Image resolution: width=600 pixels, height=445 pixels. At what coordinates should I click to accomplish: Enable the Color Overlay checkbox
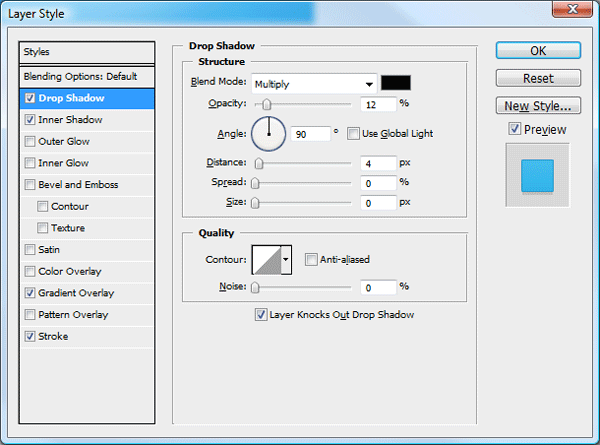pyautogui.click(x=30, y=272)
